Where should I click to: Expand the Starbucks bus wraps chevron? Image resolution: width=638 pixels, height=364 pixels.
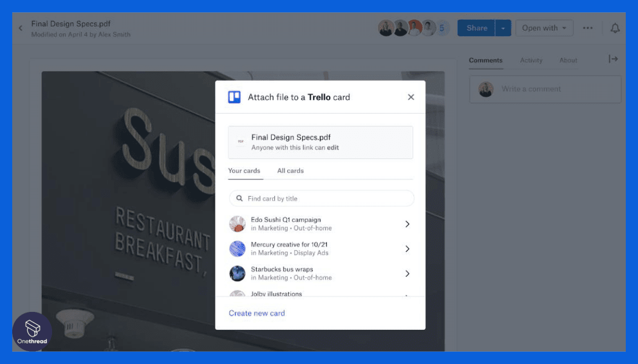point(407,274)
